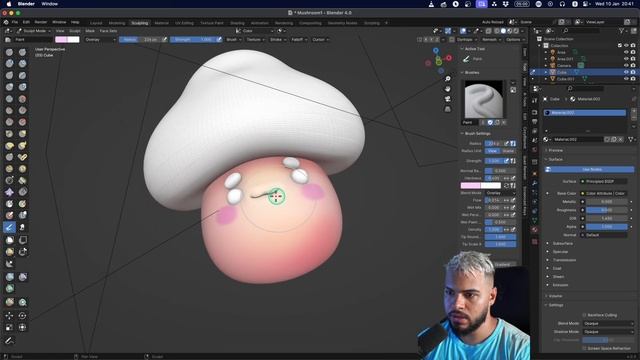Select the Mesh Filter tool

9,277
